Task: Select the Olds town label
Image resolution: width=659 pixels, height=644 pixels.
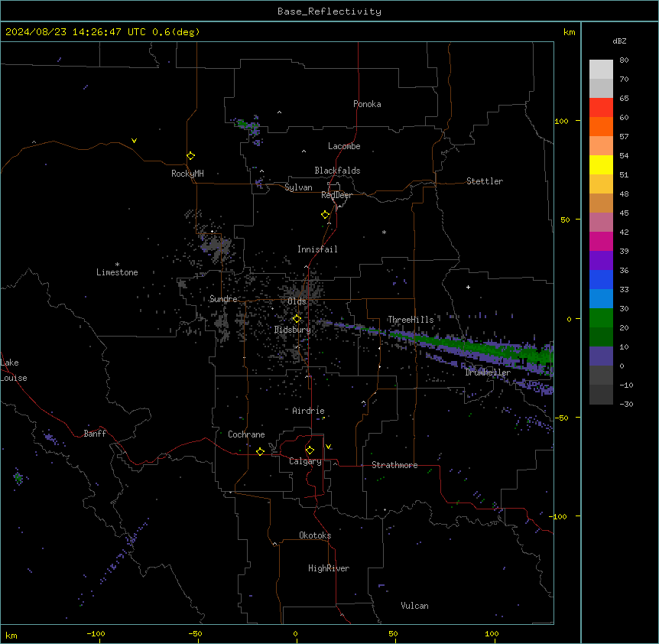Action: 297,301
